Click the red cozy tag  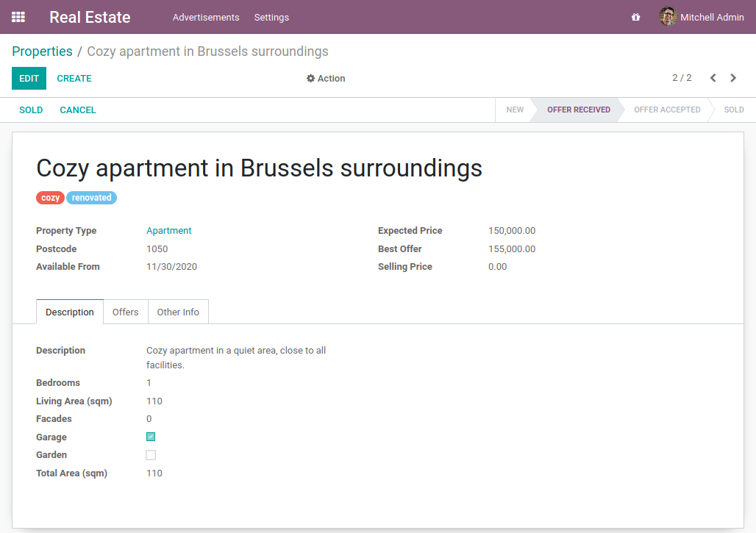pos(50,198)
